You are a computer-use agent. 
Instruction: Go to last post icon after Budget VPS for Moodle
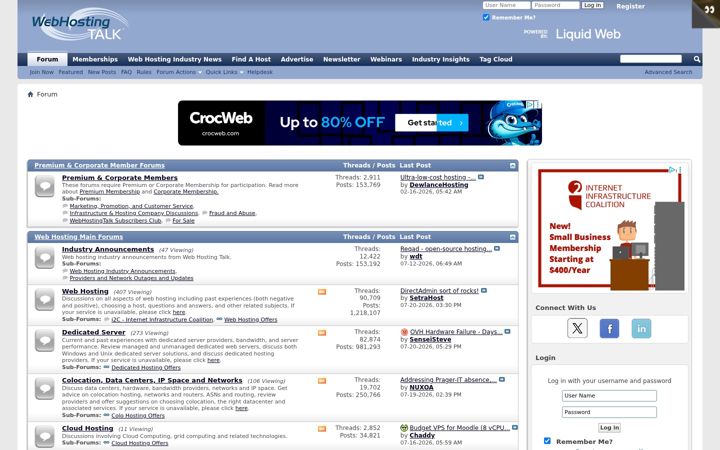pyautogui.click(x=515, y=427)
